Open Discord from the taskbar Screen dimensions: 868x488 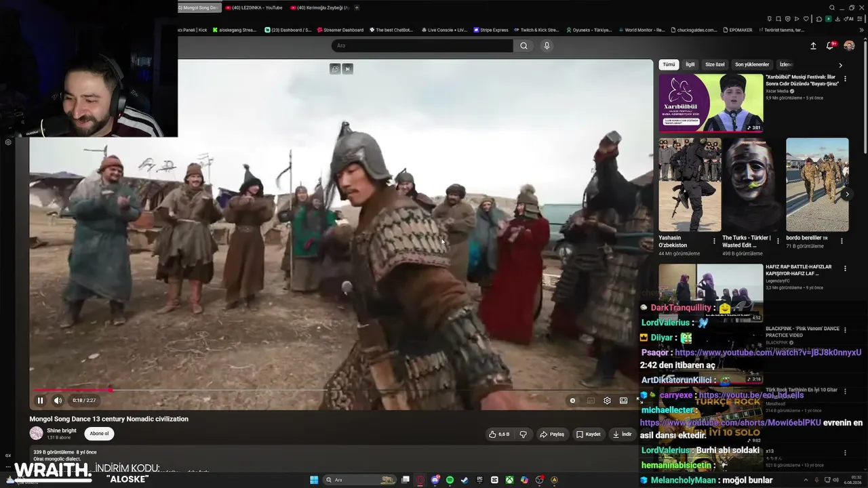[435, 480]
